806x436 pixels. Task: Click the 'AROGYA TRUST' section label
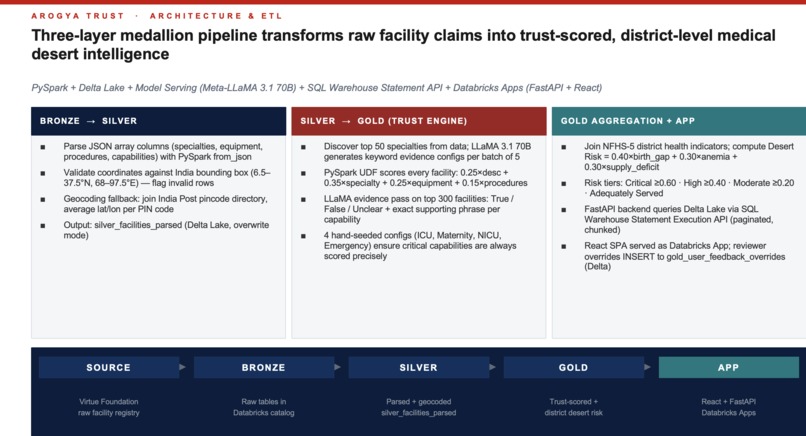click(x=78, y=16)
